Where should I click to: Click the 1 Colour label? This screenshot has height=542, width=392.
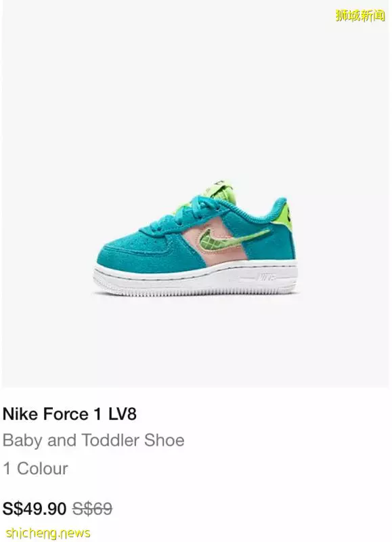pyautogui.click(x=36, y=469)
